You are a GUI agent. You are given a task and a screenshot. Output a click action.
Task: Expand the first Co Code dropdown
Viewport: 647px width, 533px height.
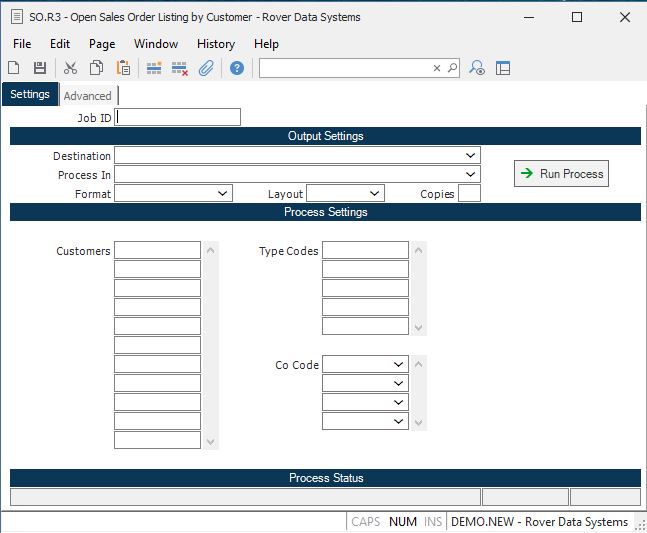click(398, 365)
